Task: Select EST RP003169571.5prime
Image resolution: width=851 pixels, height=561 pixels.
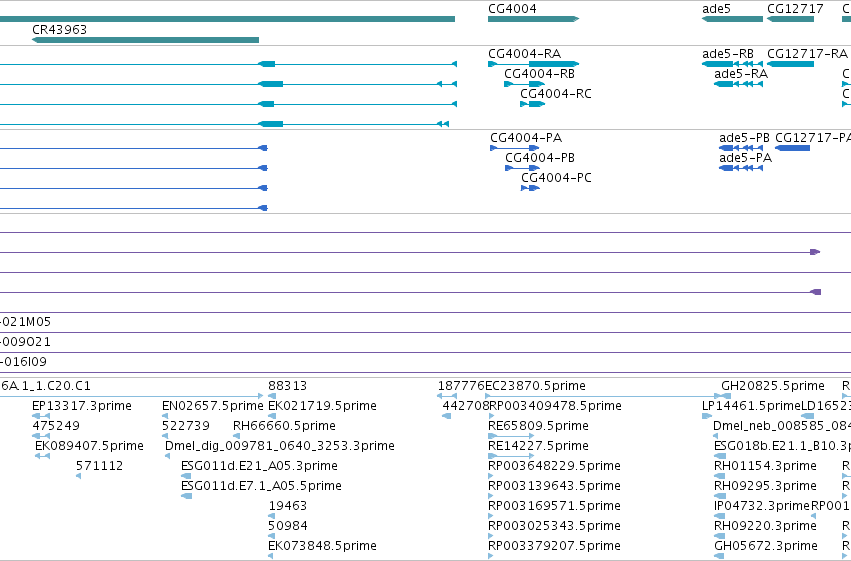Action: (x=554, y=506)
